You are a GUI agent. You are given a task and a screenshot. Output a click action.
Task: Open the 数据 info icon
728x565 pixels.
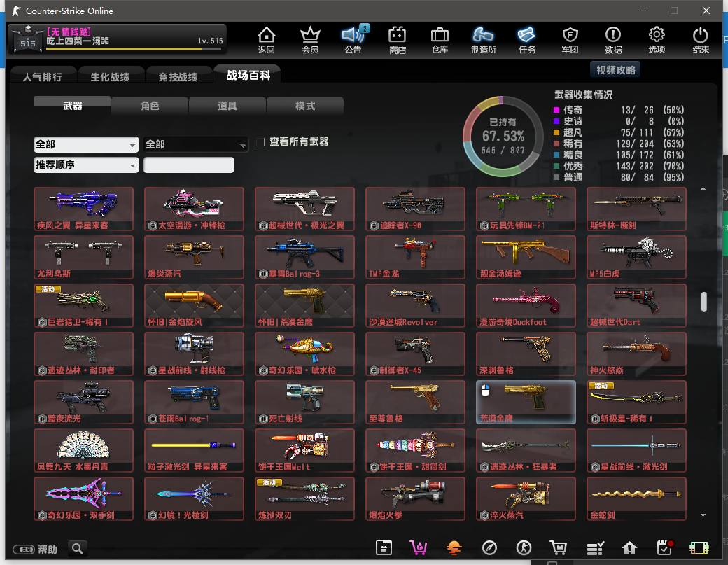[x=613, y=40]
